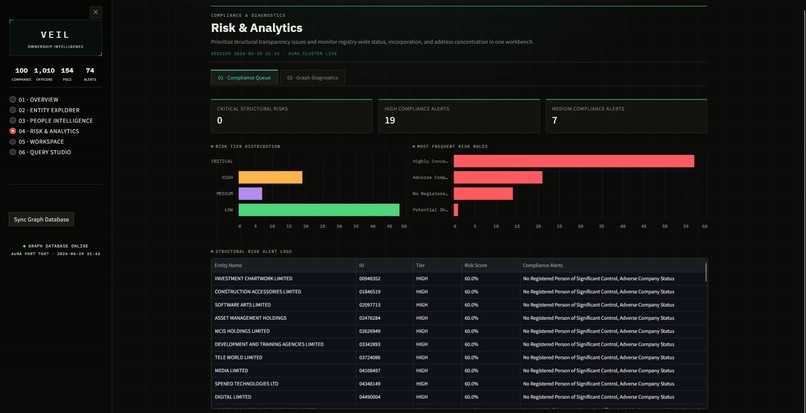Click the 74 Alerts stat
This screenshot has height=413, width=806.
(x=90, y=74)
